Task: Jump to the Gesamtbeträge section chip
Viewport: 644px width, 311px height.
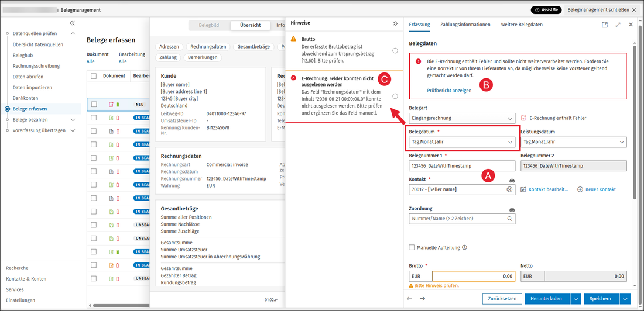Action: 255,47
